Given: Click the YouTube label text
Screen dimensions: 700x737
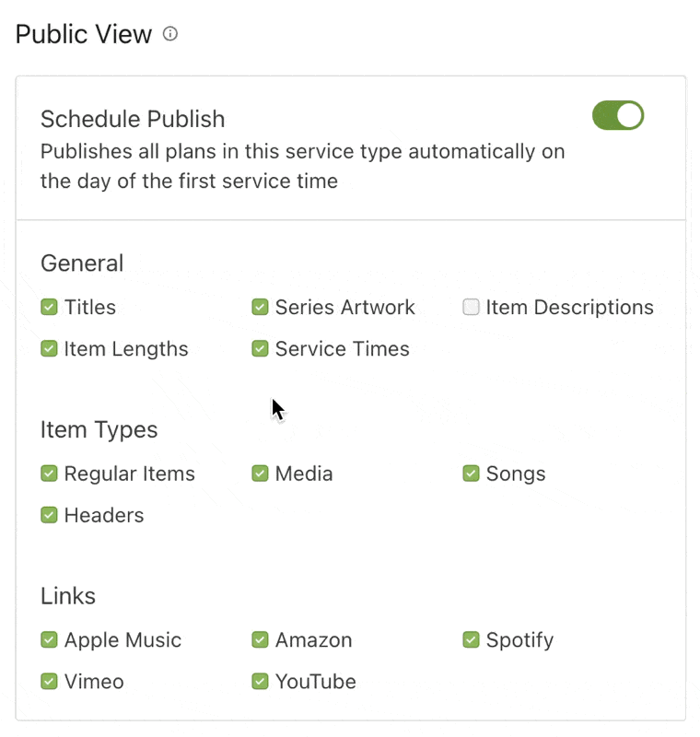Looking at the screenshot, I should [315, 682].
